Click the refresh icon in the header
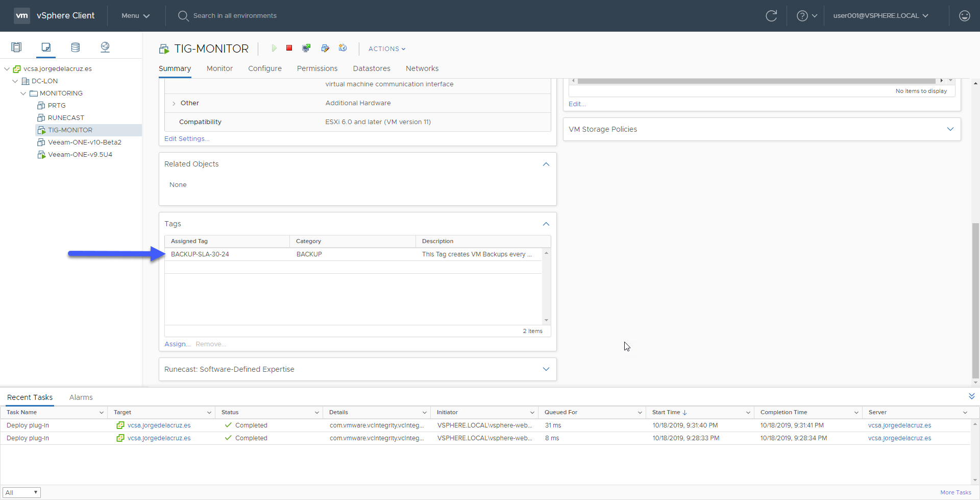This screenshot has width=980, height=500. click(x=771, y=16)
